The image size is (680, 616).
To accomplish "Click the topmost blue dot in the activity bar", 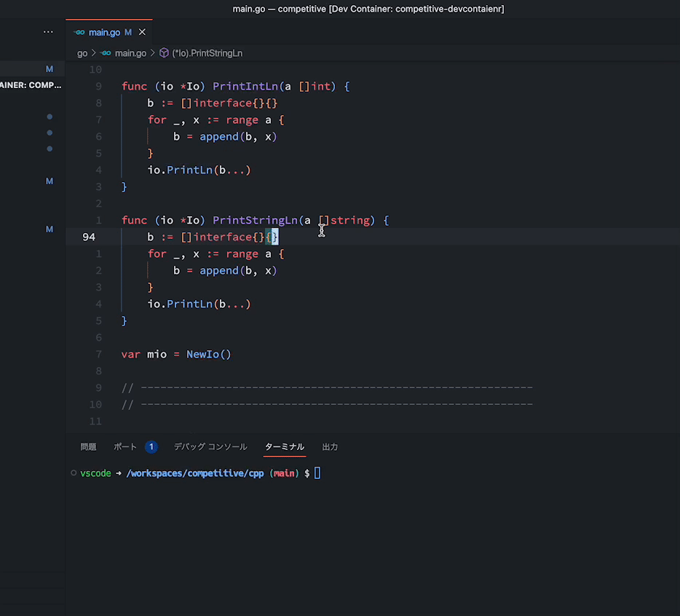I will [x=49, y=117].
